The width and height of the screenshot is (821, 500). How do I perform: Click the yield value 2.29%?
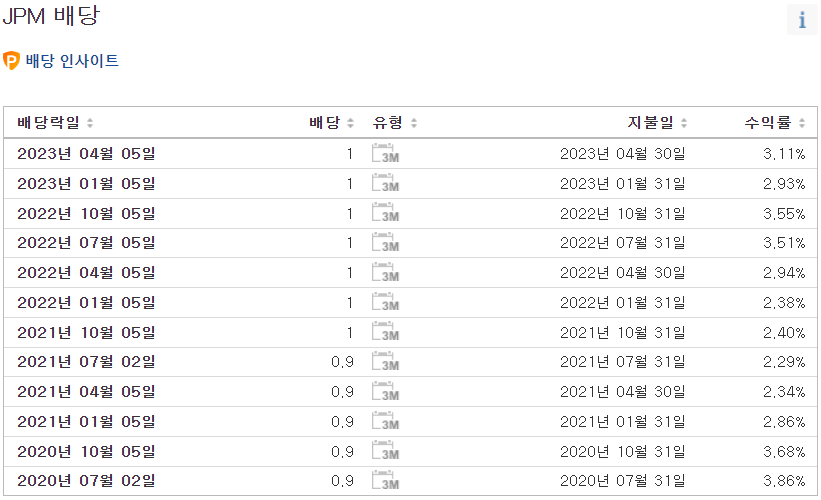(x=784, y=362)
